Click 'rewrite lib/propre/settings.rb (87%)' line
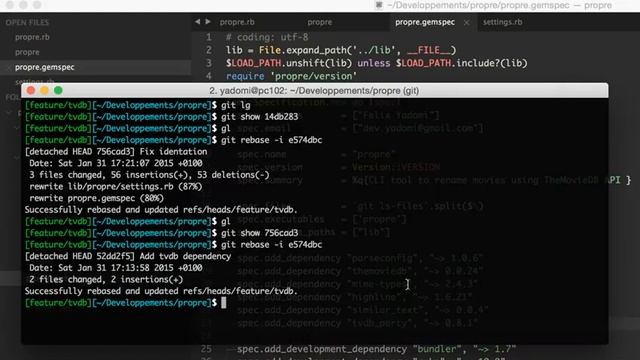Screen dimensions: 640x360 click(x=116, y=187)
